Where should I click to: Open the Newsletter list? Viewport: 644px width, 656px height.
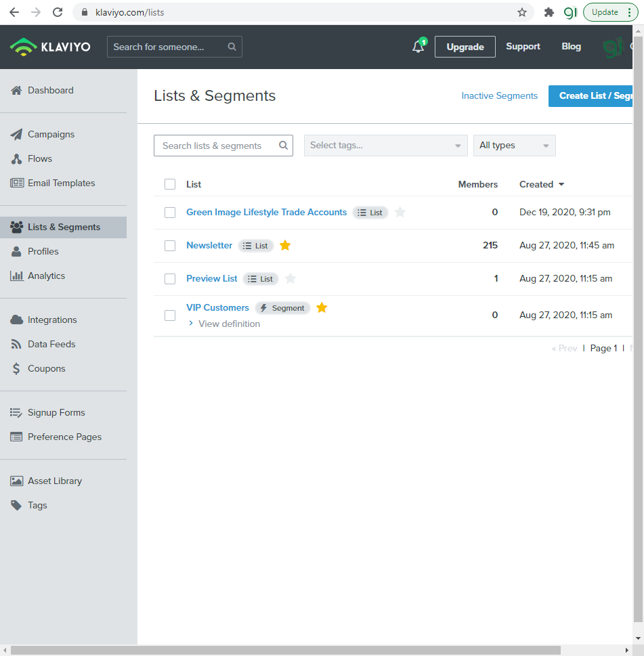coord(209,245)
